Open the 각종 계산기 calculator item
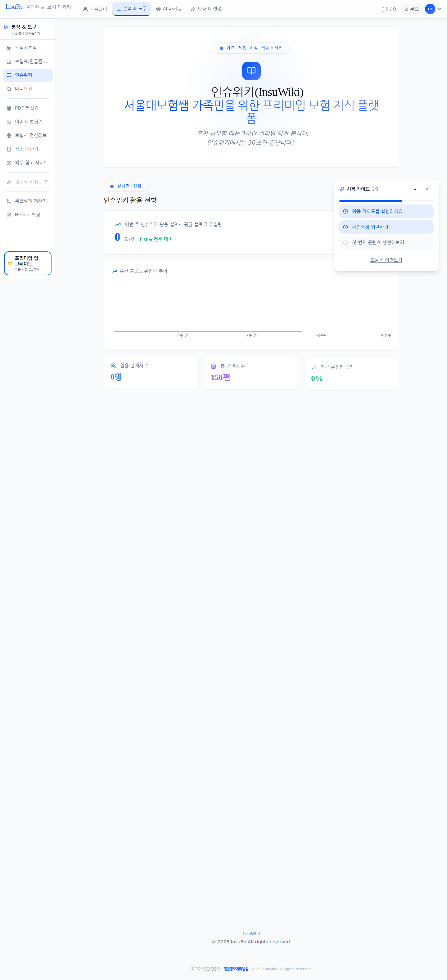Screen dimensions: 447x980 tap(28, 149)
